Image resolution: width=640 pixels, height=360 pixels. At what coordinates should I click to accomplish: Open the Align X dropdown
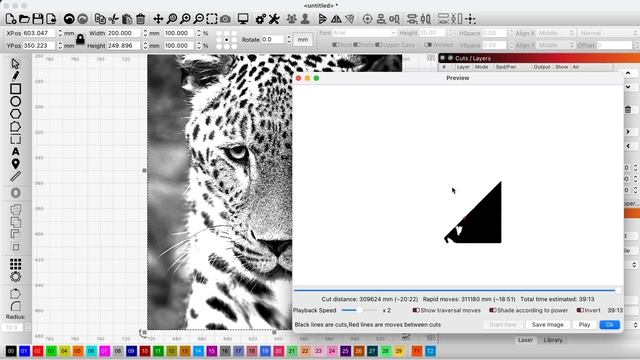[556, 33]
